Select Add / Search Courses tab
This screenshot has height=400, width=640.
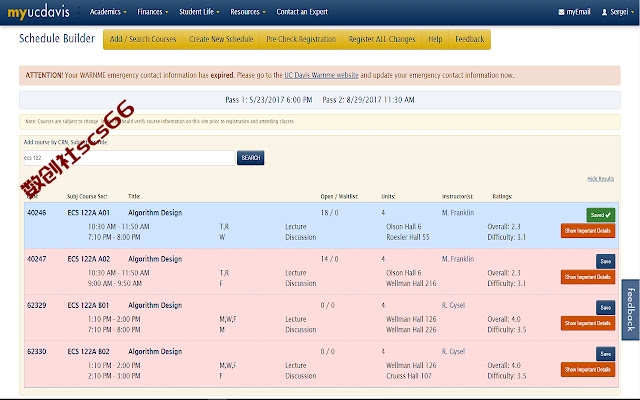click(143, 39)
